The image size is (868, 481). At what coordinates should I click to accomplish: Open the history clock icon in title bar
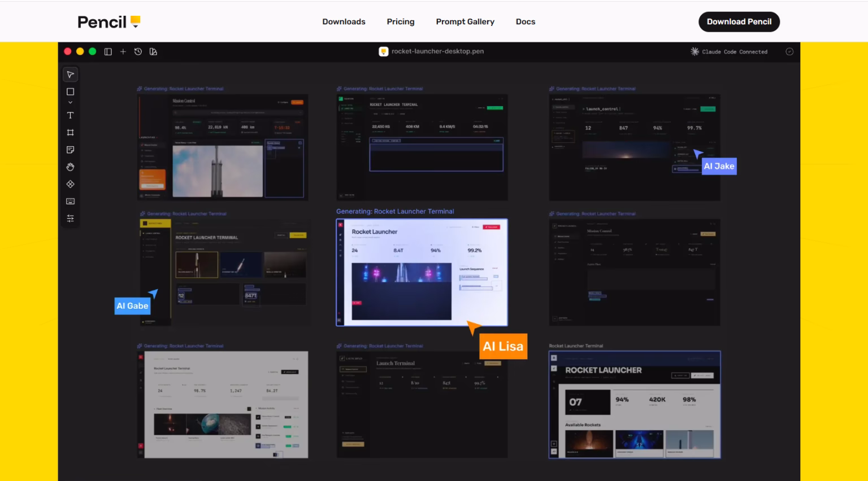(x=138, y=51)
